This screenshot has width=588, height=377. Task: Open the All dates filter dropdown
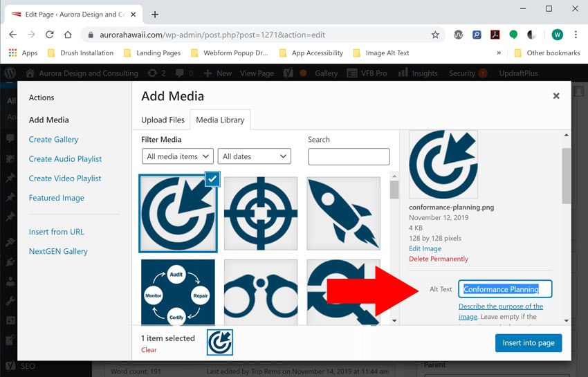pyautogui.click(x=255, y=156)
